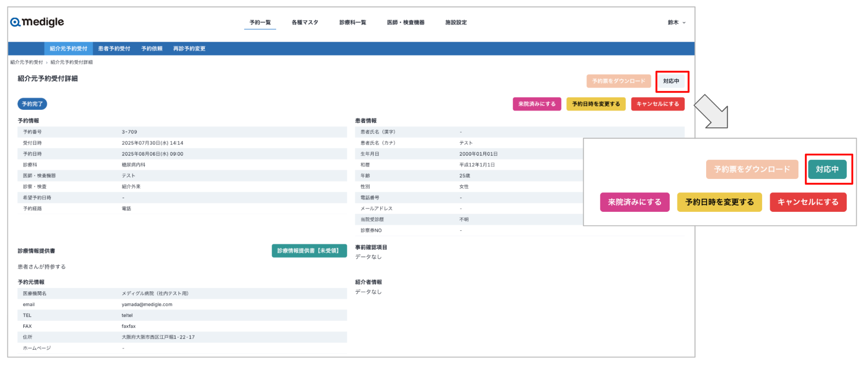
Task: Click the 紹介元予約受付詳細 breadcrumb text
Action: click(x=71, y=62)
